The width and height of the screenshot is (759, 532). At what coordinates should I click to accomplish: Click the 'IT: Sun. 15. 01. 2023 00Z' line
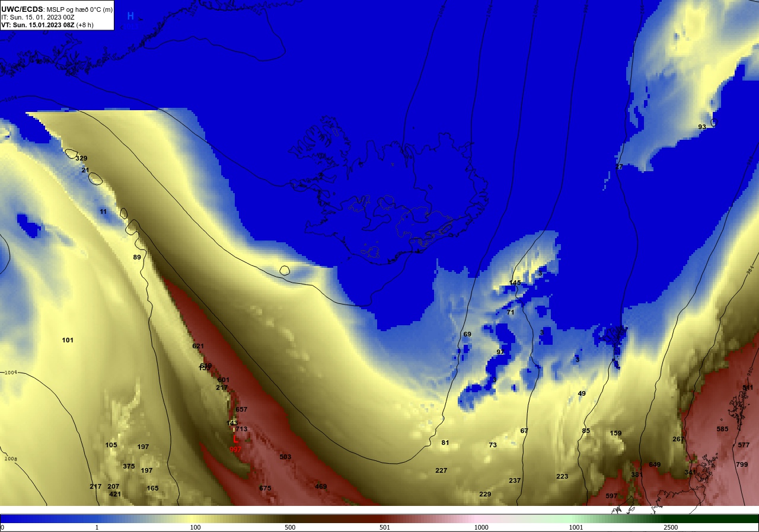pos(38,17)
